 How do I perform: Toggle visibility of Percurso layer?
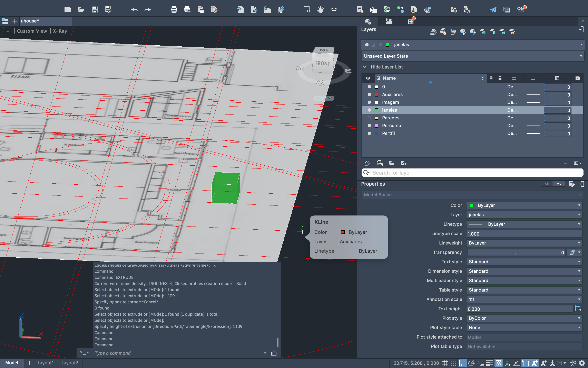[369, 126]
